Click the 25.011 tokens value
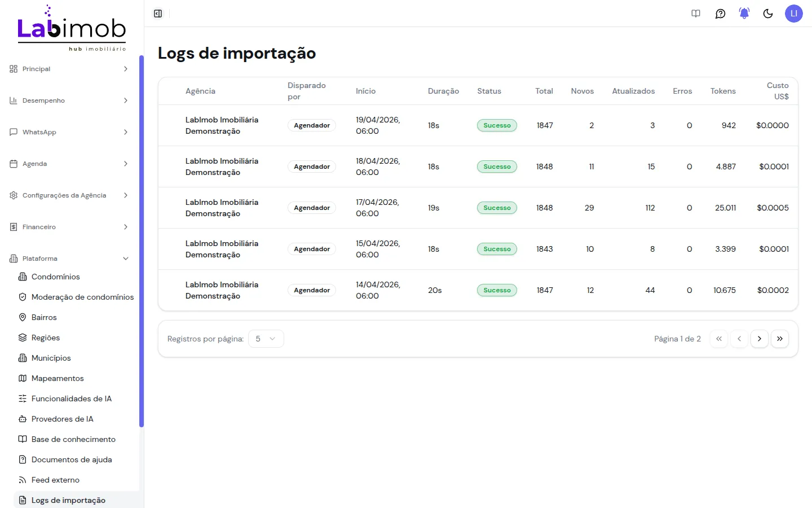 pos(725,208)
